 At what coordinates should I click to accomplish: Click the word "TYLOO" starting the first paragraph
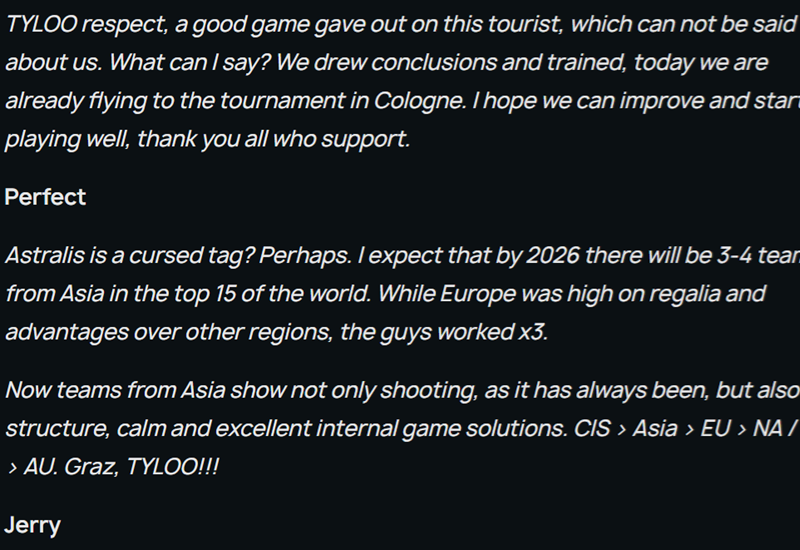(41, 24)
